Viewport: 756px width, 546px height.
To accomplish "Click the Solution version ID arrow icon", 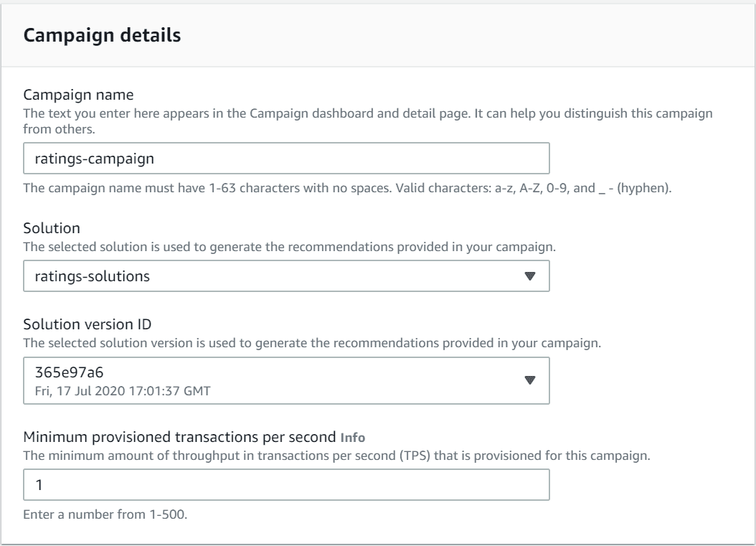I will click(x=530, y=380).
